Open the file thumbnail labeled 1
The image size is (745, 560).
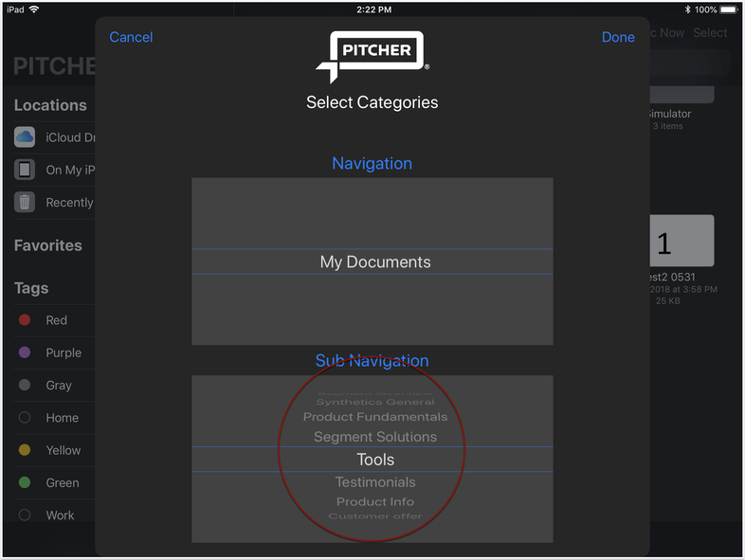point(681,242)
